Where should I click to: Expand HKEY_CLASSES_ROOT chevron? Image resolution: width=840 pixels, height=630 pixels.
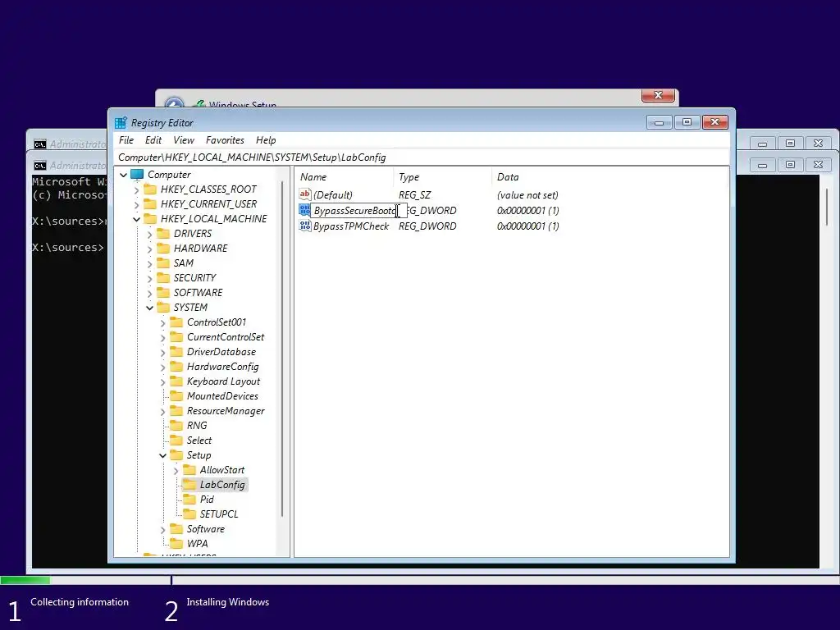pos(137,189)
